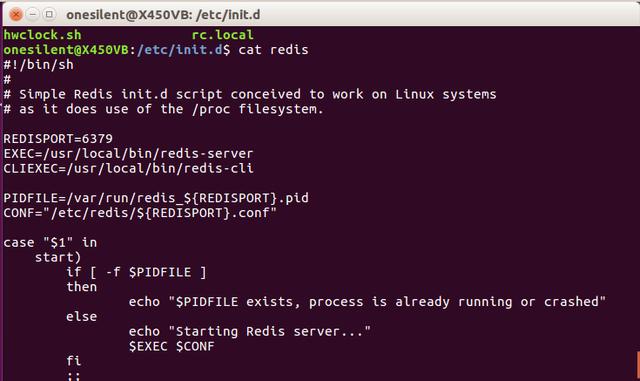Click the case "$1" in line
This screenshot has height=381, width=640.
[50, 243]
